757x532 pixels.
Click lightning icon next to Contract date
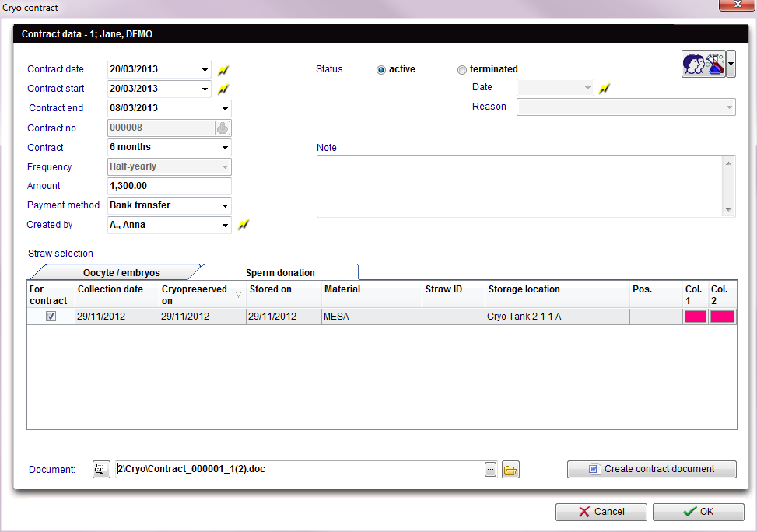point(223,70)
